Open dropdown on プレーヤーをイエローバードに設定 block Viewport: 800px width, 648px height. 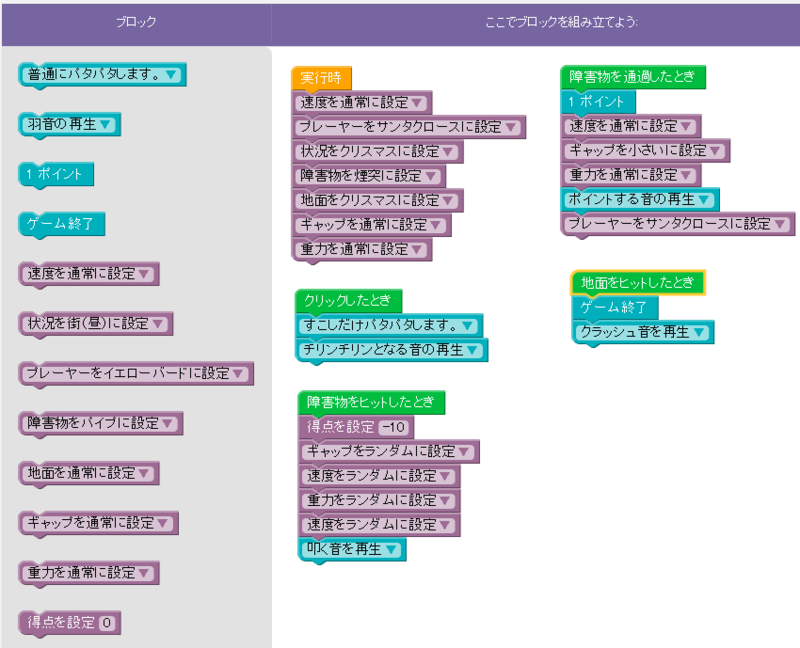pos(238,374)
